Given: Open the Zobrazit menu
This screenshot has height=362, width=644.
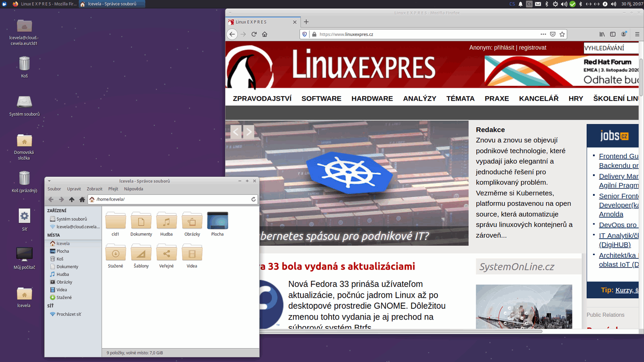Looking at the screenshot, I should pyautogui.click(x=94, y=189).
